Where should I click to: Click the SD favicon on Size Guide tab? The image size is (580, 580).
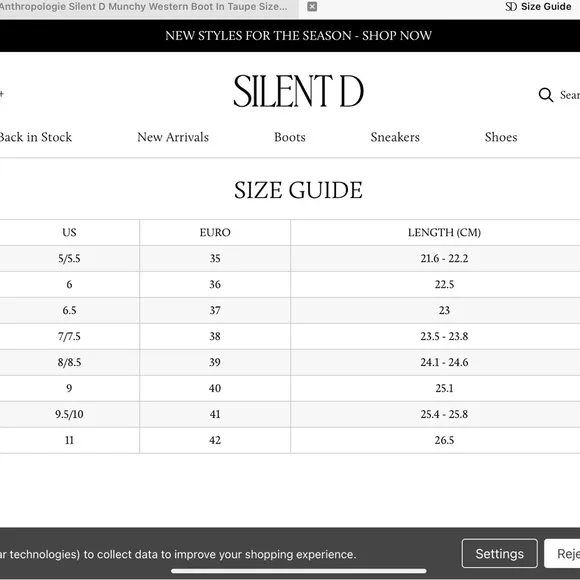(x=511, y=7)
